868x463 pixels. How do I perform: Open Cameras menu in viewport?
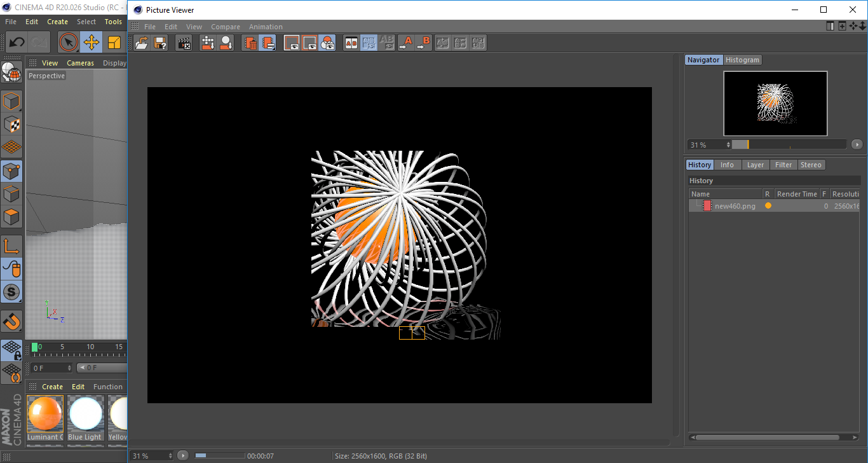pos(80,63)
